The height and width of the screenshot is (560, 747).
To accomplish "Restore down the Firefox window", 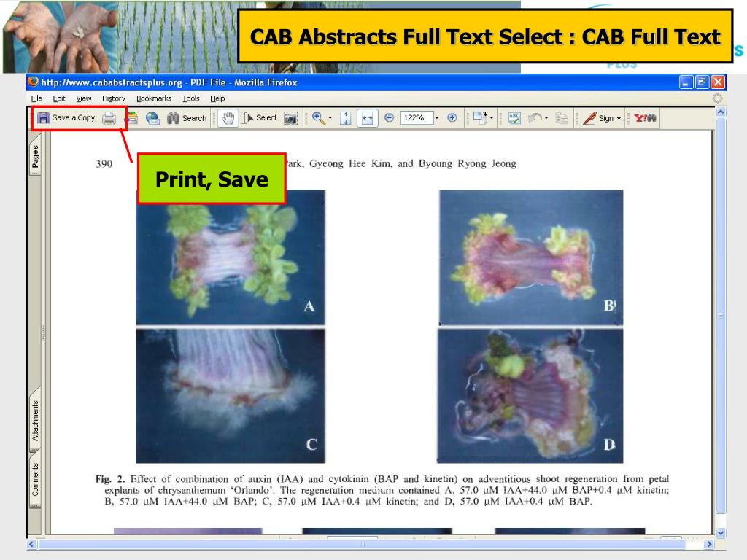I will tap(702, 82).
